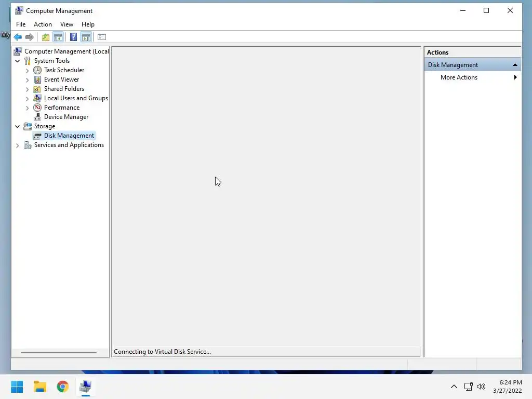Click the Local Users and Groups icon
Image resolution: width=532 pixels, height=399 pixels.
click(x=37, y=98)
